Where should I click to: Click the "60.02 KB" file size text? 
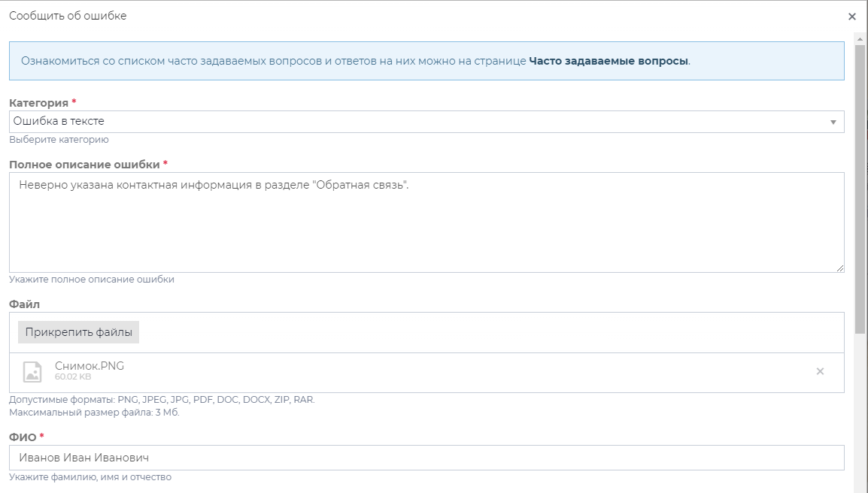pos(73,377)
